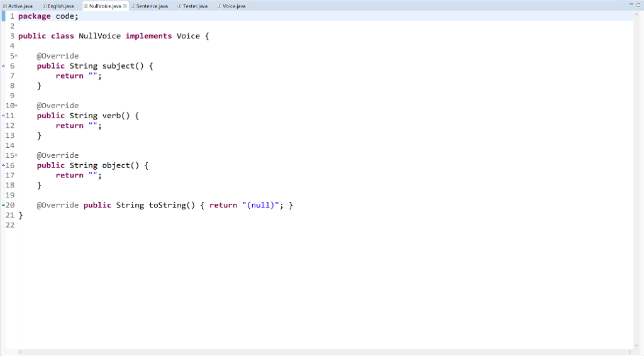644x356 pixels.
Task: Open the Sentence.java editor tab
Action: tap(150, 6)
